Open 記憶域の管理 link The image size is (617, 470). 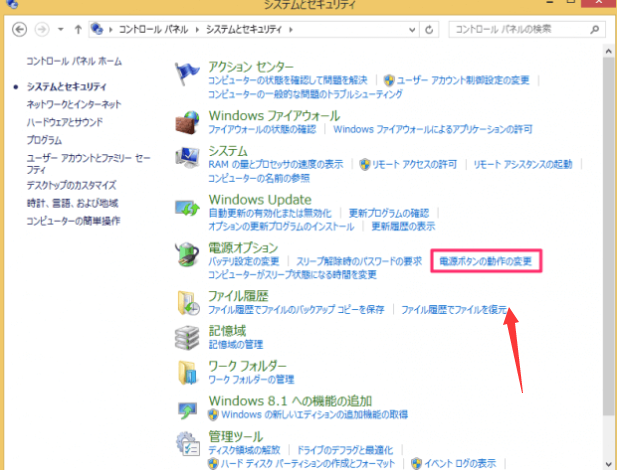point(236,344)
